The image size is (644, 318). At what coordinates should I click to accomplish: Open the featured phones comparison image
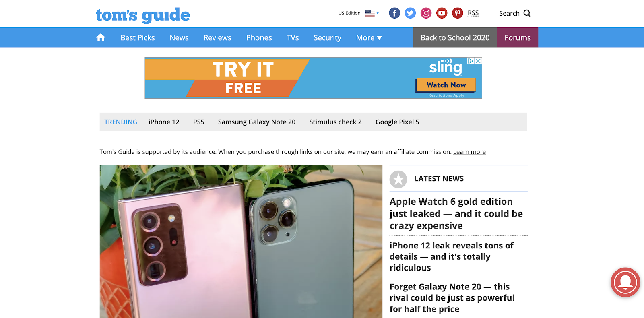pos(241,242)
